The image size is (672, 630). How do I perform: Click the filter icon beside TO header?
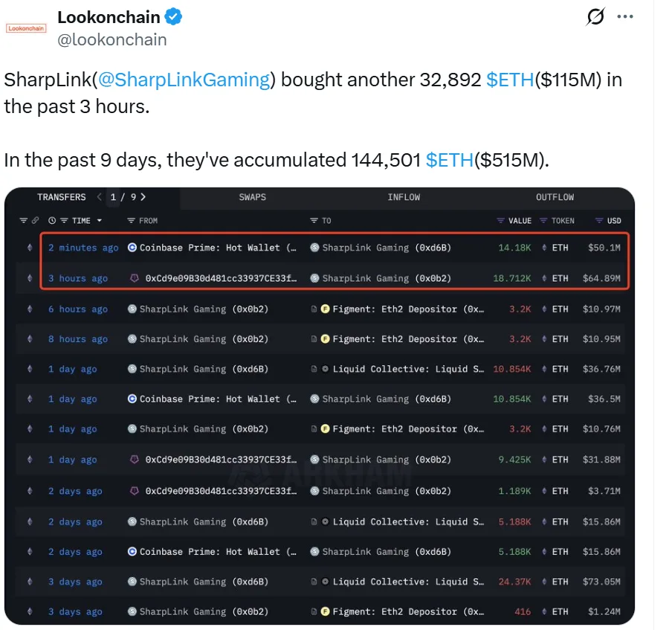314,221
